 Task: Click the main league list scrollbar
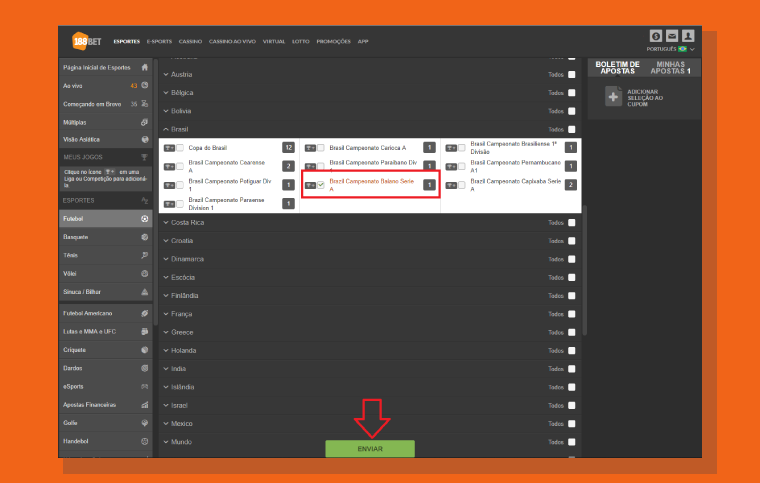pyautogui.click(x=585, y=270)
